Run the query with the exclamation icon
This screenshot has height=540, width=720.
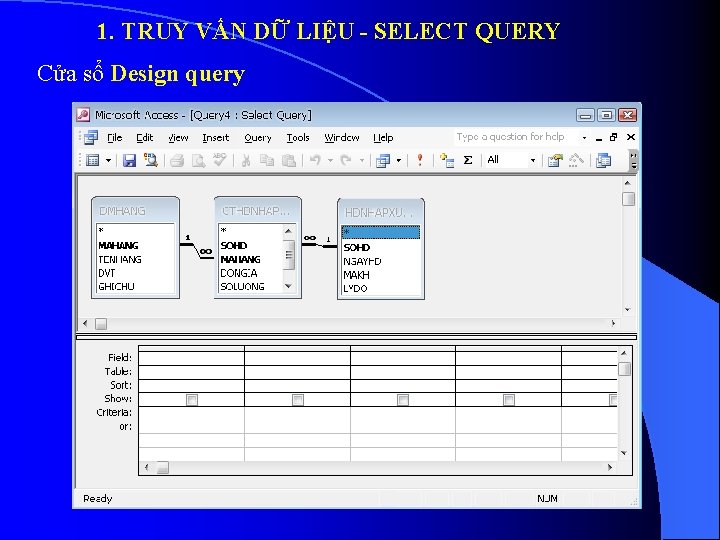point(420,160)
